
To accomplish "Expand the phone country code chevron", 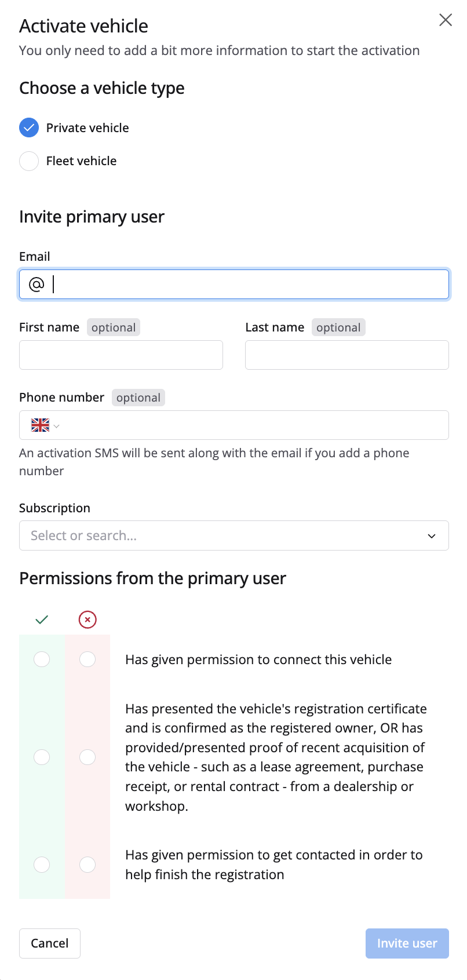I will coord(56,426).
